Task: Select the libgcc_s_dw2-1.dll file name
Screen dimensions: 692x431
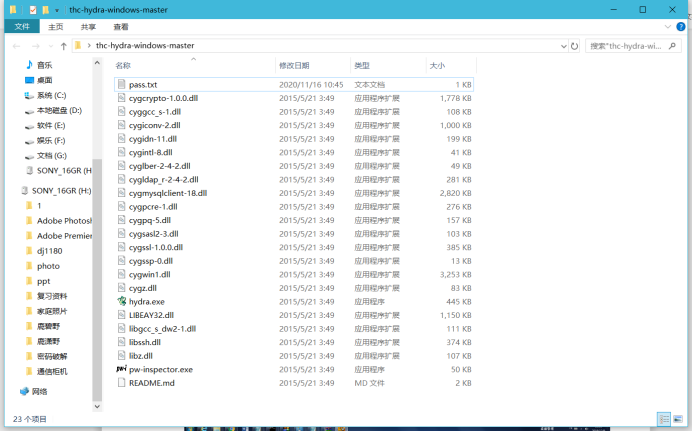Action: pos(162,329)
